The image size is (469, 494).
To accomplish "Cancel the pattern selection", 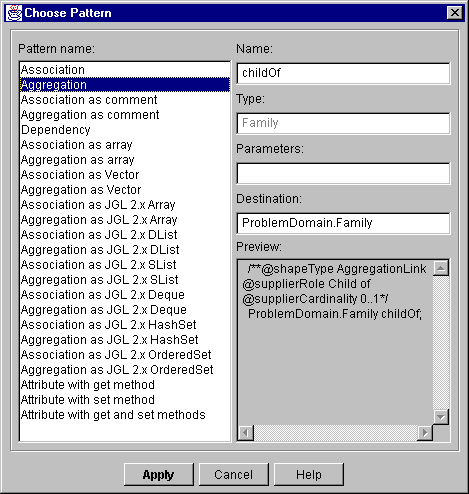I will (x=234, y=474).
